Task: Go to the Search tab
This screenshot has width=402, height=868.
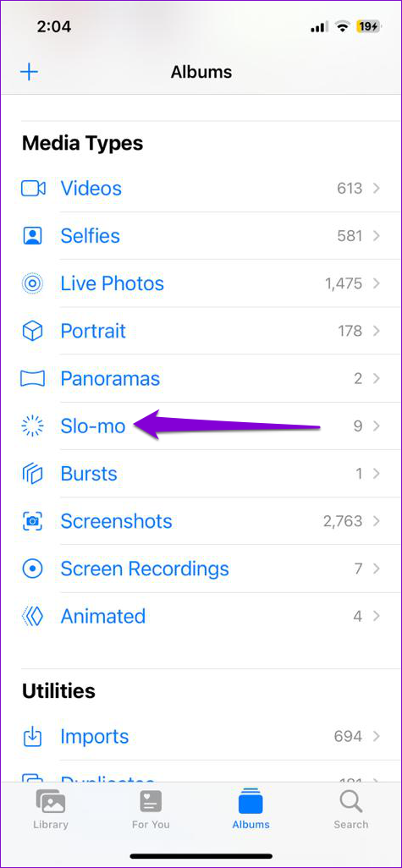Action: 351,810
